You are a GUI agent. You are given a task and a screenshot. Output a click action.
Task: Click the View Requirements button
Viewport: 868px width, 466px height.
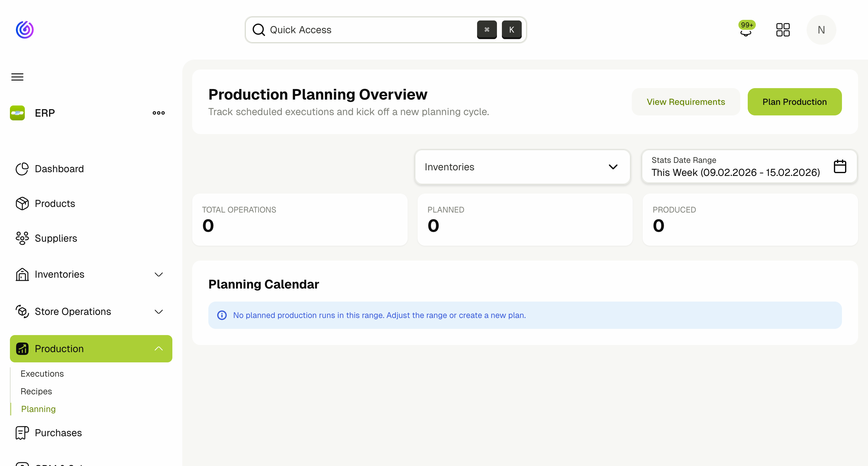click(685, 101)
